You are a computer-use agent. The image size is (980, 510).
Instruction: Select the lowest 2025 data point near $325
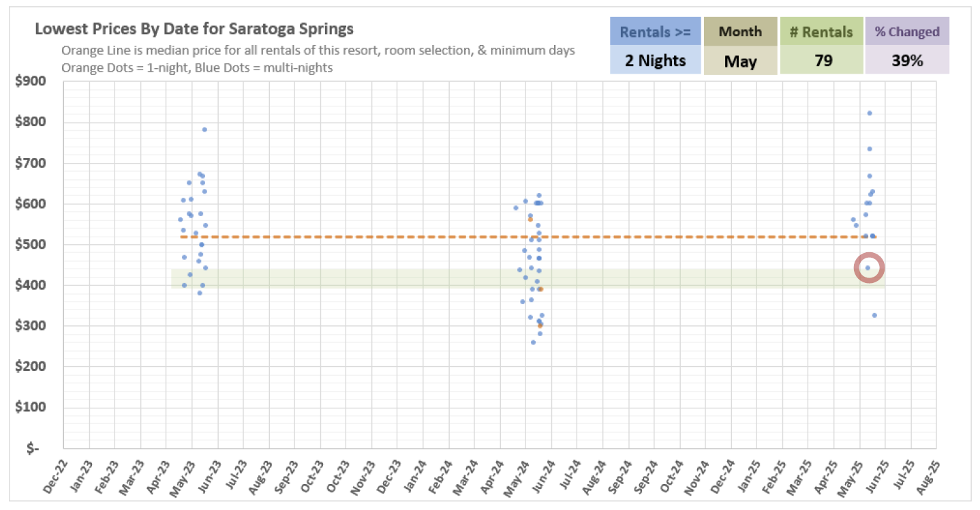pos(874,315)
